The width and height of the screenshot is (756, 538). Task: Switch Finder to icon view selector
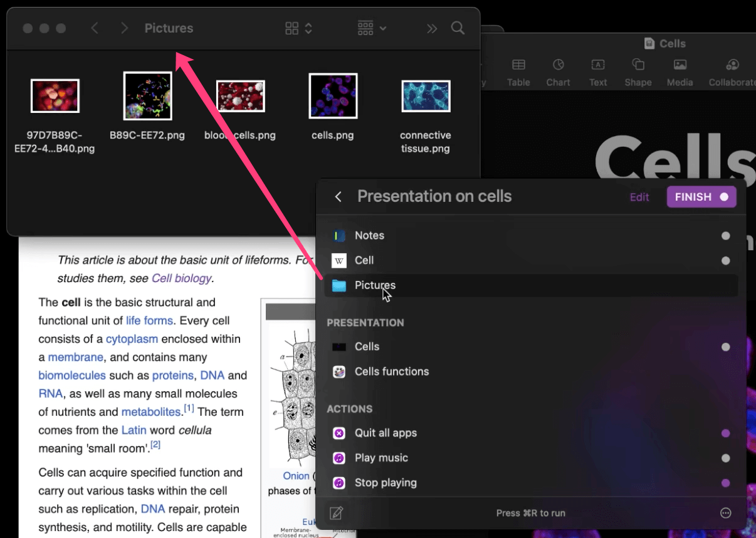click(298, 28)
